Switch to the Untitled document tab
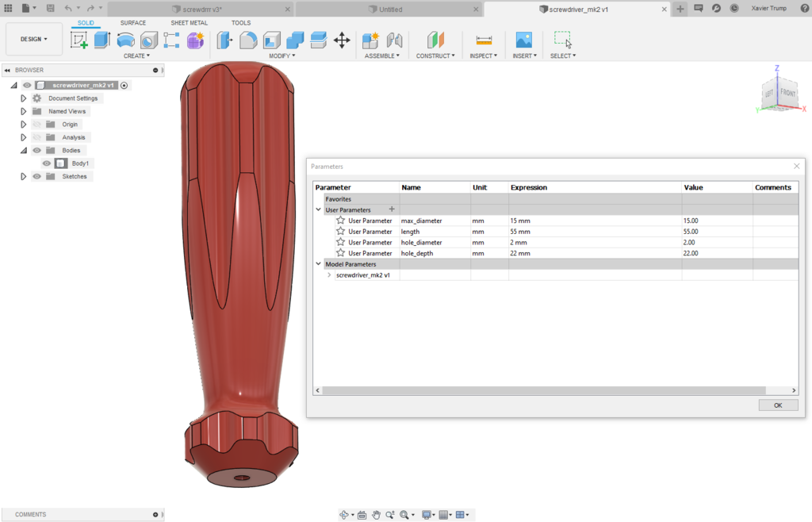Image resolution: width=812 pixels, height=522 pixels. coord(390,10)
